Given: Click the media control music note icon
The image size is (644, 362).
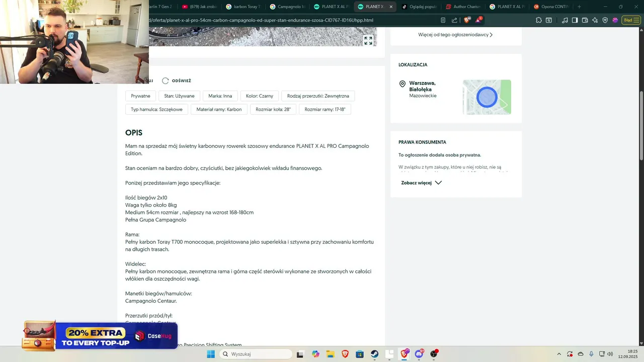Looking at the screenshot, I should [565, 20].
